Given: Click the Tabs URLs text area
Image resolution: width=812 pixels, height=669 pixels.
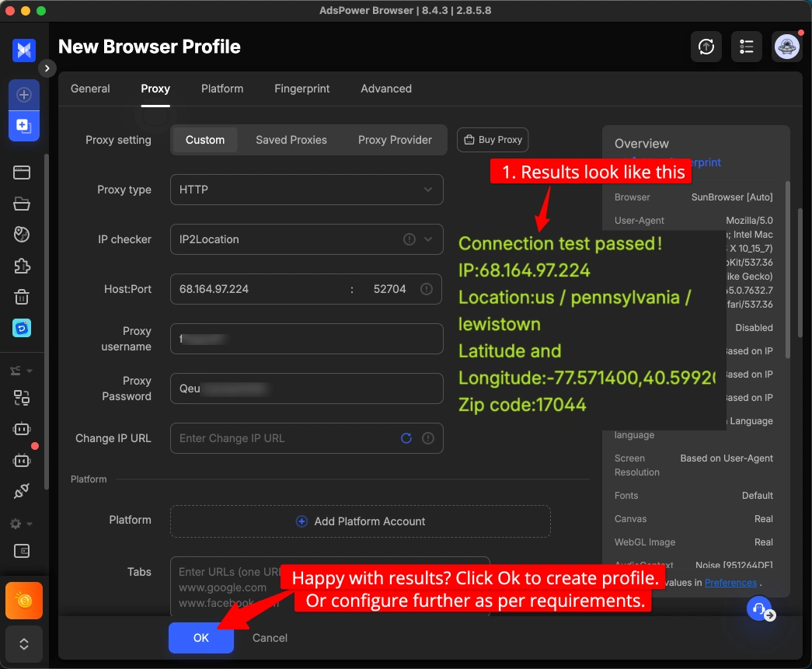Looking at the screenshot, I should 330,586.
